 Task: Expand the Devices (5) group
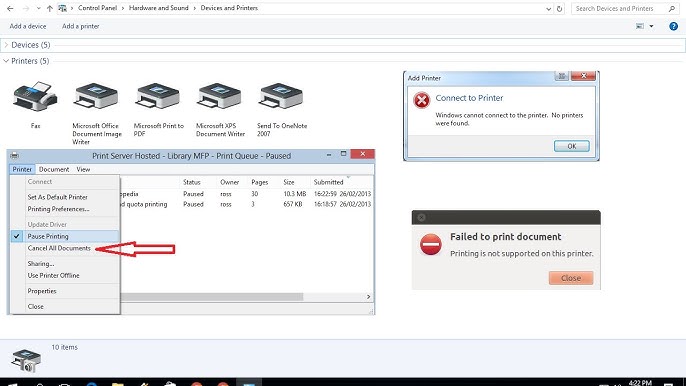point(6,45)
